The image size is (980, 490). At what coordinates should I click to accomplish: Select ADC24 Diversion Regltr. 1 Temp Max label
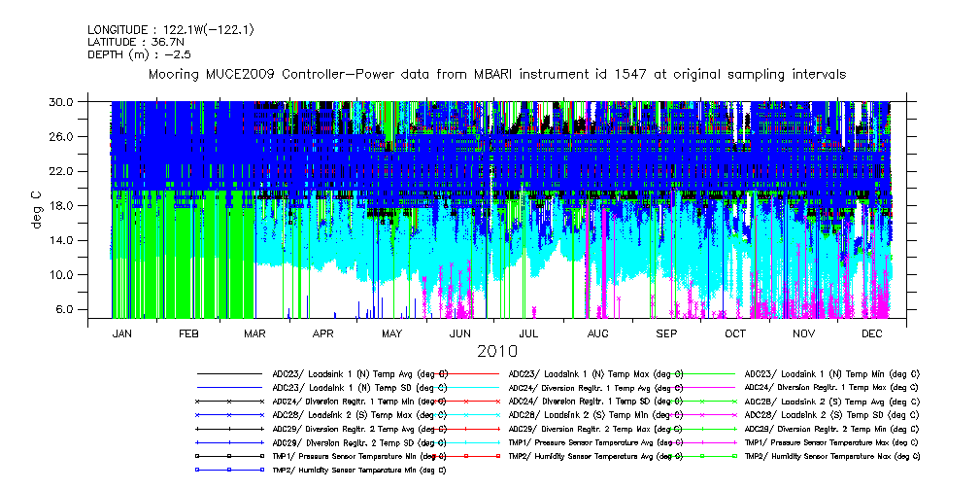(832, 387)
